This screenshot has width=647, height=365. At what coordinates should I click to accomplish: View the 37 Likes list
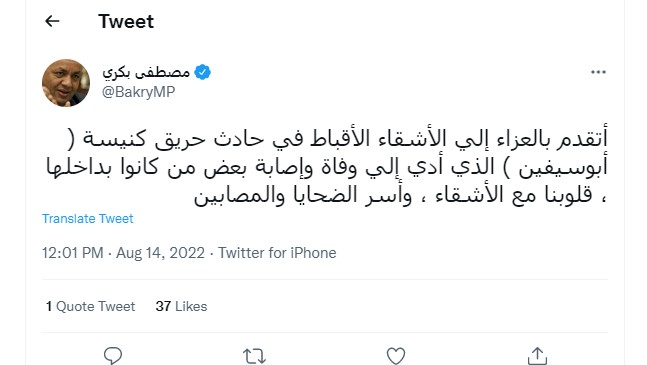click(x=181, y=306)
